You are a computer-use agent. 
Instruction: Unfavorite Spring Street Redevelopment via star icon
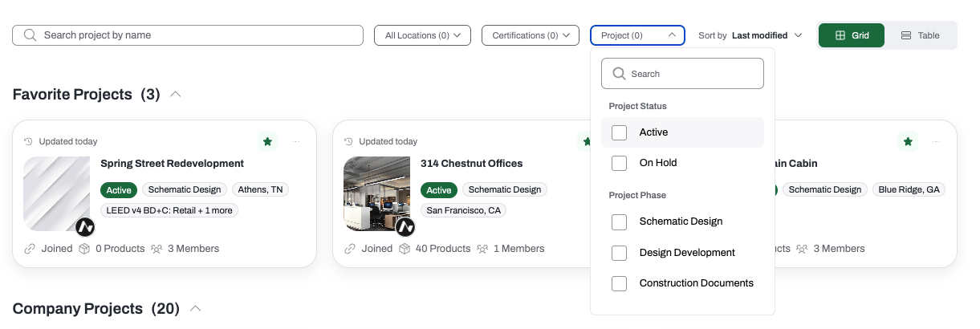[x=267, y=141]
